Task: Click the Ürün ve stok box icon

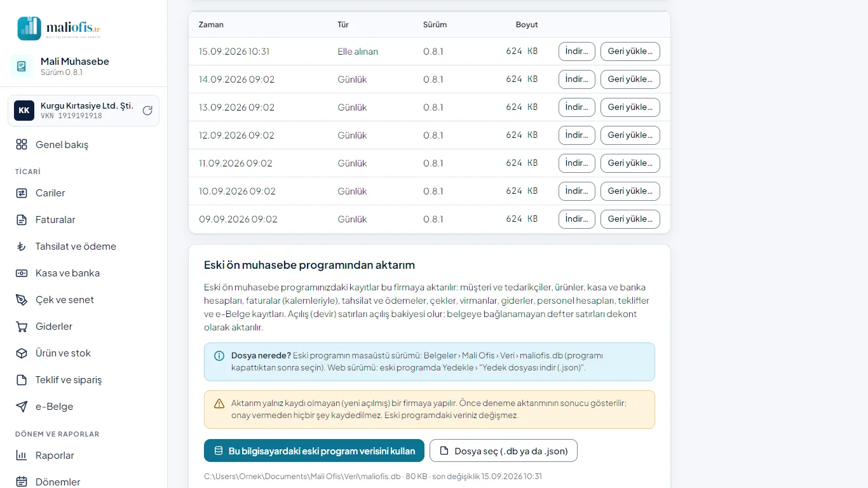Action: [22, 353]
